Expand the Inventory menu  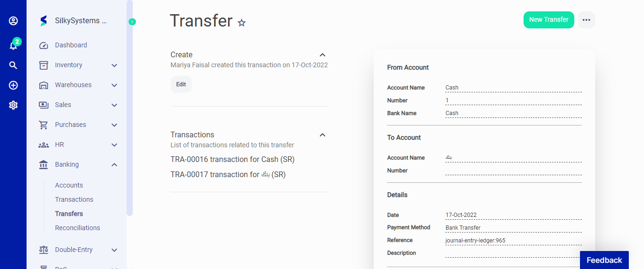click(114, 65)
